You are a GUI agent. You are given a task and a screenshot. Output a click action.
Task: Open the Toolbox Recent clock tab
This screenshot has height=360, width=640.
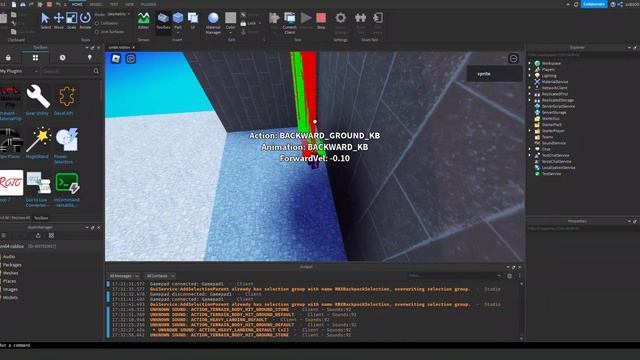(x=62, y=58)
